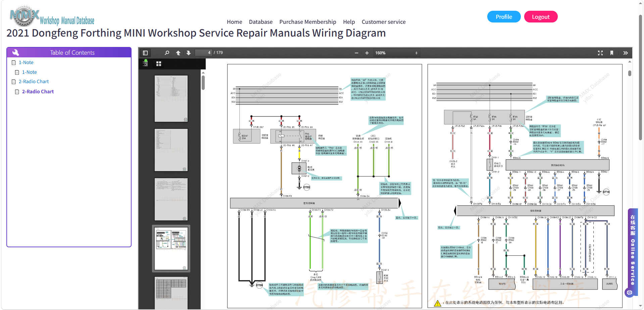The image size is (644, 310).
Task: Zoom in with the plus button
Action: pos(367,53)
